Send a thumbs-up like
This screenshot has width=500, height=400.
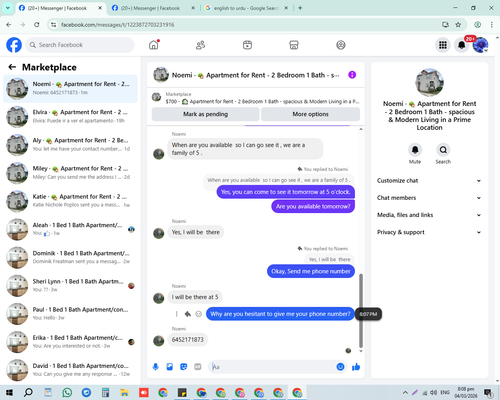tap(356, 367)
